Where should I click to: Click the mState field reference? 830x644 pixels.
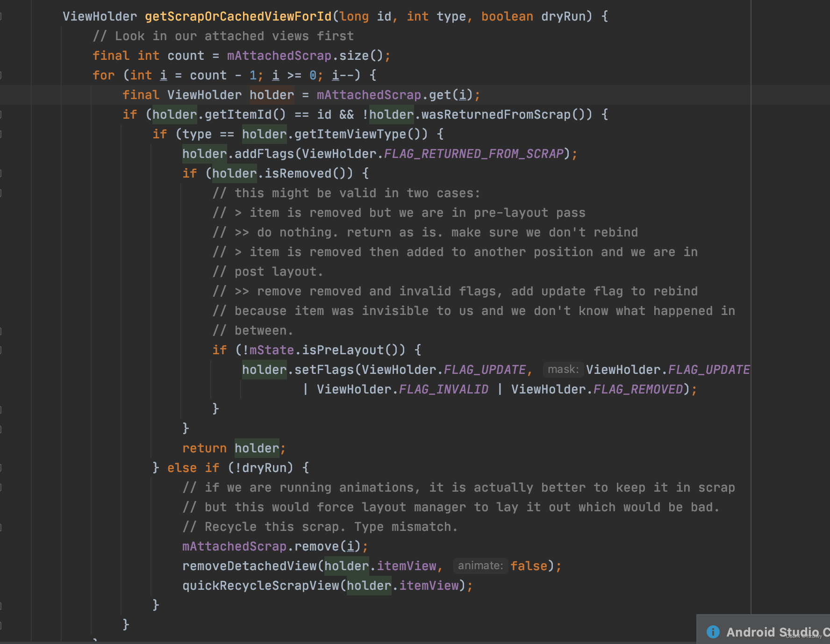272,350
